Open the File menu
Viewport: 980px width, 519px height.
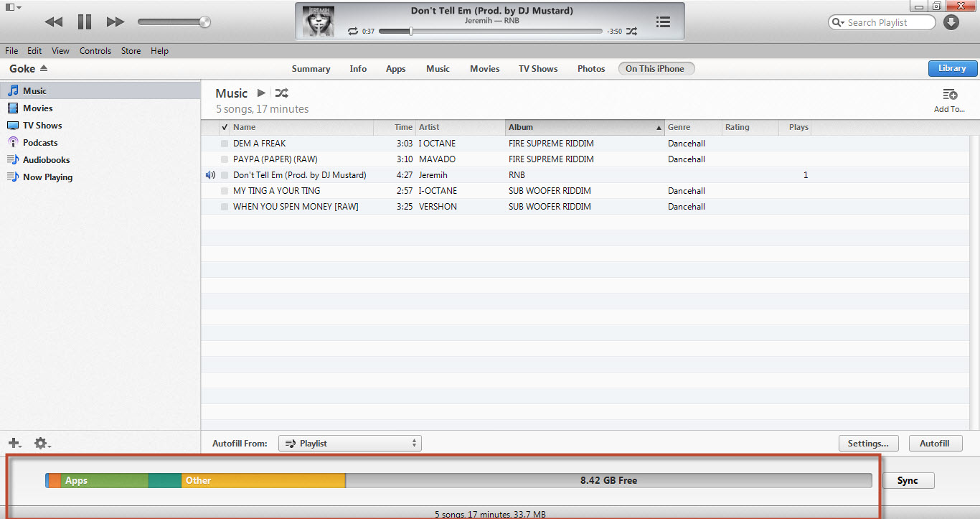tap(11, 51)
